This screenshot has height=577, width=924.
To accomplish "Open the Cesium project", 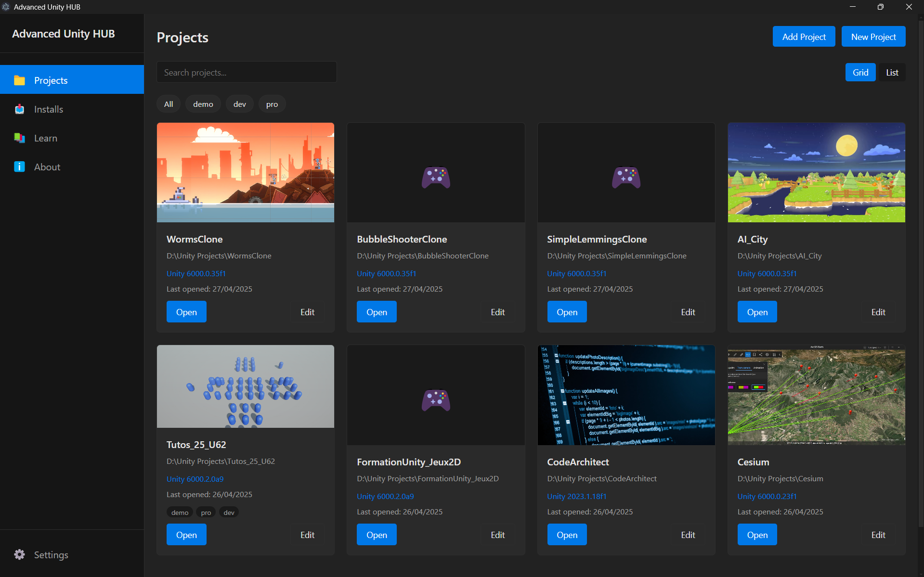I will pos(757,535).
